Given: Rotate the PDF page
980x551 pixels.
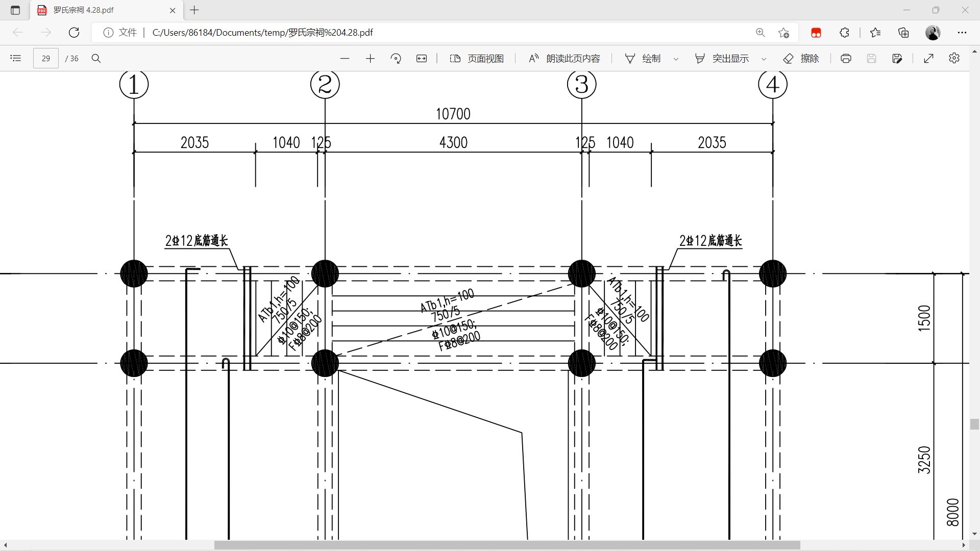Looking at the screenshot, I should coord(396,58).
